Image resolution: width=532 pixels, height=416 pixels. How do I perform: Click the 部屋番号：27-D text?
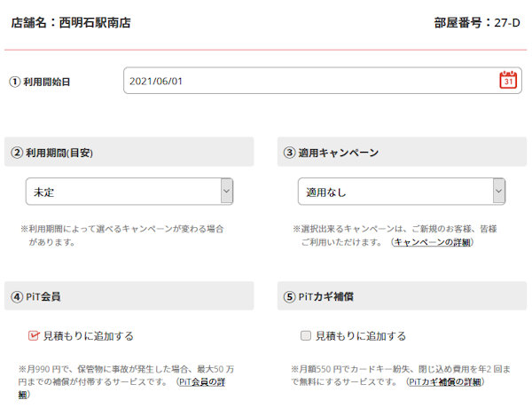pyautogui.click(x=477, y=23)
